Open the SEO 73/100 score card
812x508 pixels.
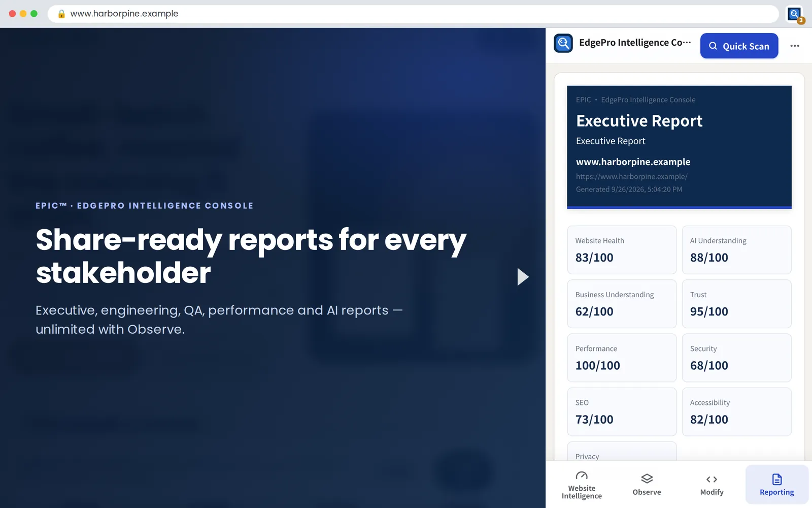[622, 412]
